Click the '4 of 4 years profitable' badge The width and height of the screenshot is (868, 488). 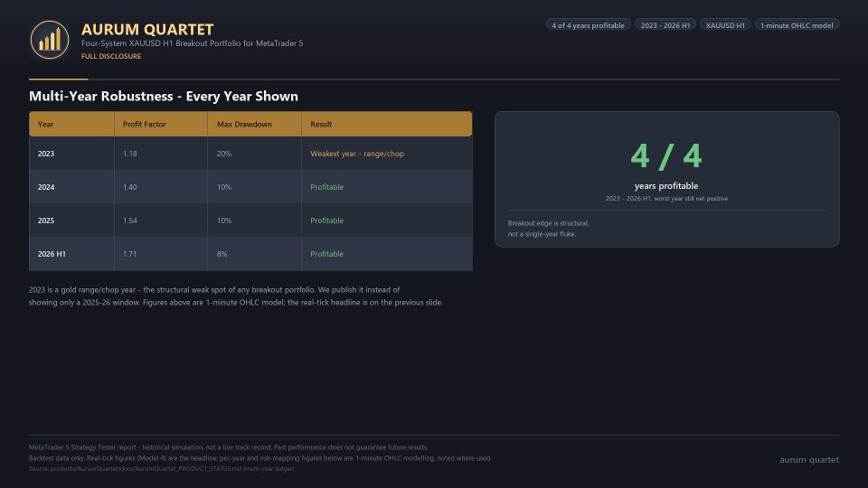click(x=588, y=25)
